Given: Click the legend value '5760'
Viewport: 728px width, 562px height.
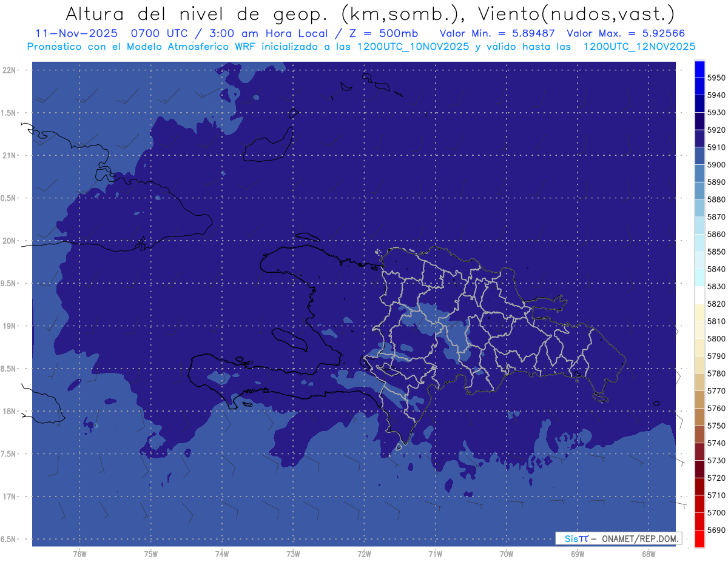Looking at the screenshot, I should [x=716, y=409].
